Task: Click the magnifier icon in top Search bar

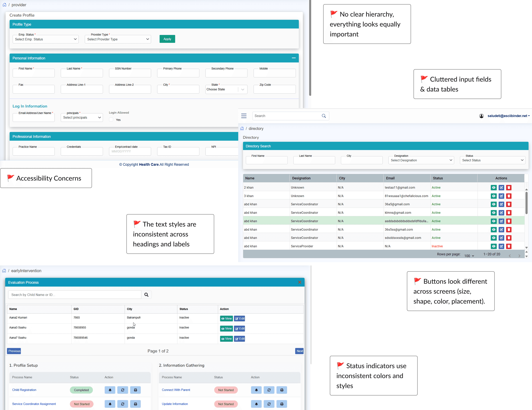Action: pyautogui.click(x=324, y=116)
